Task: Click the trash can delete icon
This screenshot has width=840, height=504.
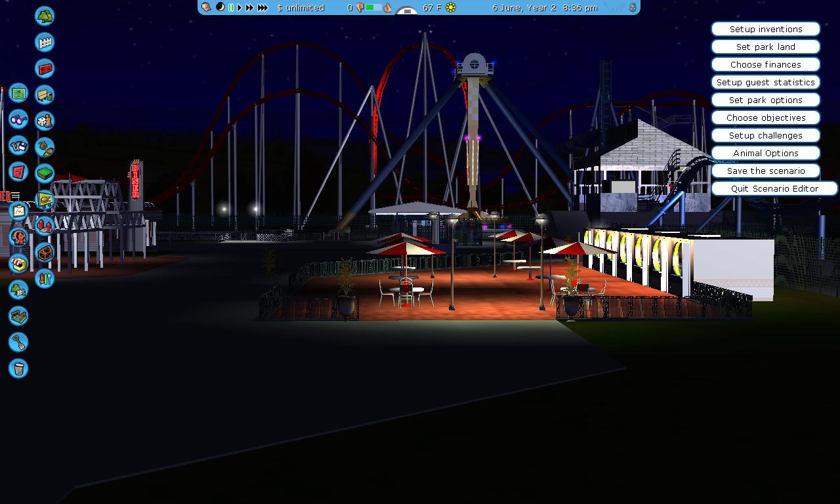Action: 18,369
